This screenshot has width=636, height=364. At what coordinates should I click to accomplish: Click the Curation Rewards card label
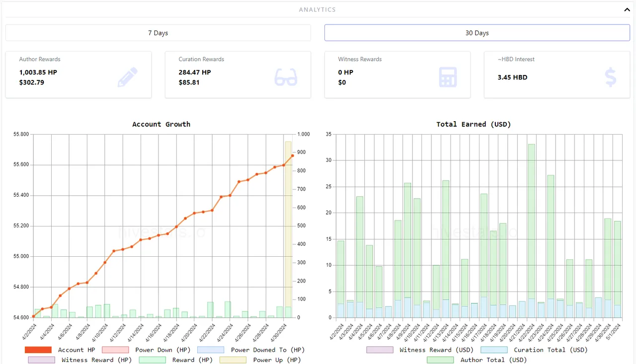tap(201, 59)
